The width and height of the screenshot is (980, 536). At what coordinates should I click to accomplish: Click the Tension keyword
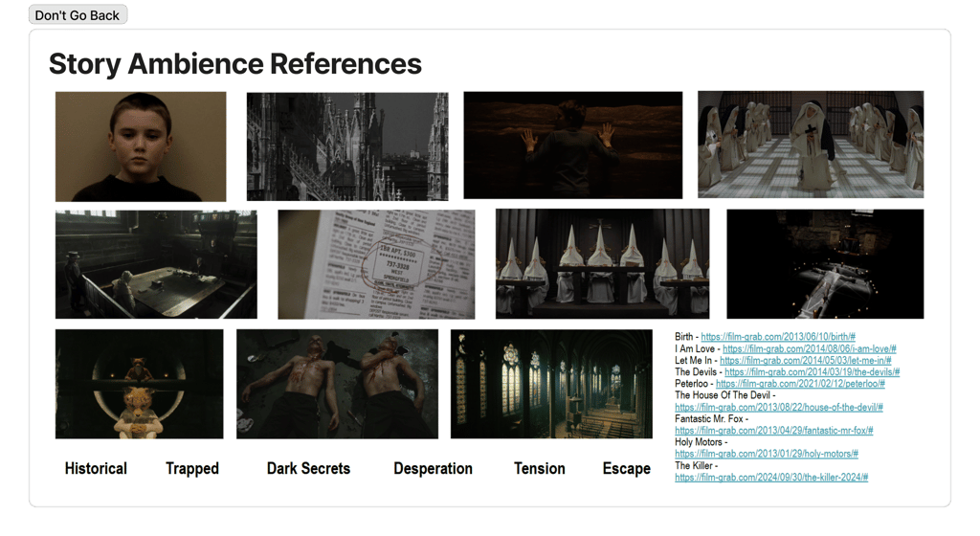point(540,469)
